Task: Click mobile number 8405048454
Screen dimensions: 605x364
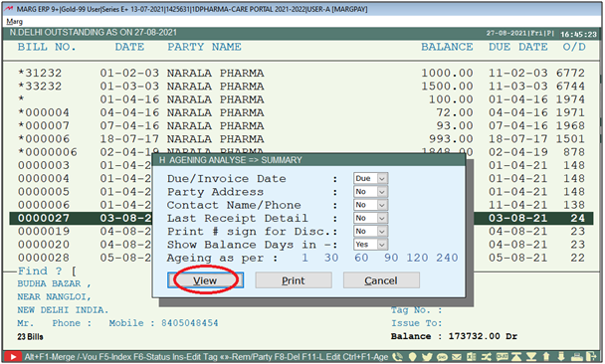Action: [x=189, y=323]
